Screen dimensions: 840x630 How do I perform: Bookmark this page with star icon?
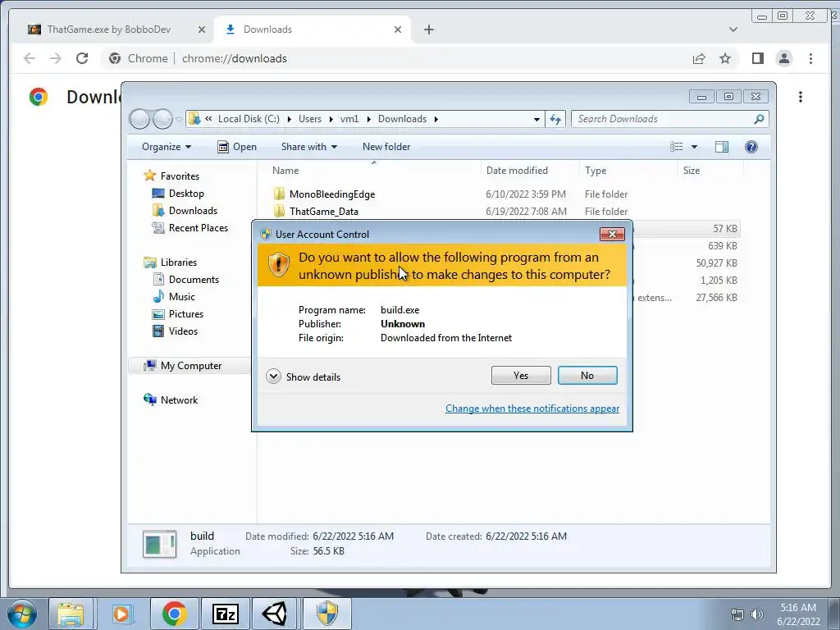(725, 58)
